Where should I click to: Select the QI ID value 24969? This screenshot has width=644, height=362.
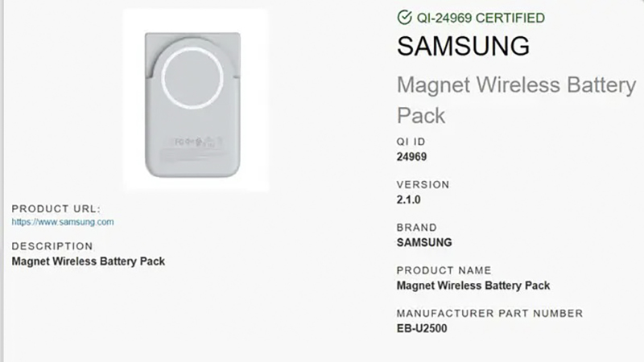click(411, 157)
